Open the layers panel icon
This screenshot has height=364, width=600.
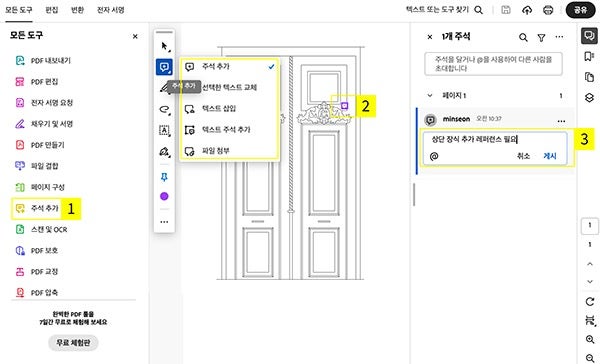(589, 98)
